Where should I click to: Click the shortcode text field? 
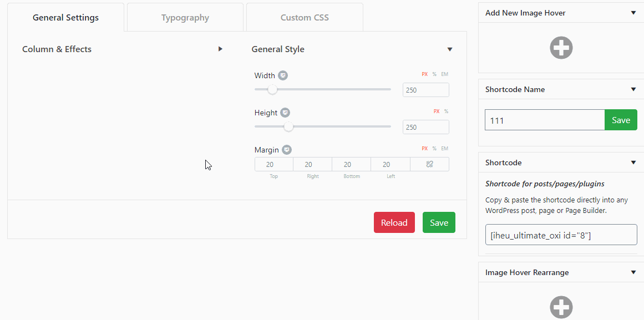[561, 235]
